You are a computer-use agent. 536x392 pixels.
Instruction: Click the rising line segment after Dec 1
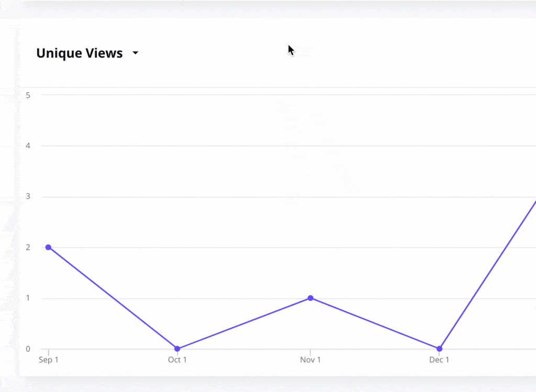point(487,274)
